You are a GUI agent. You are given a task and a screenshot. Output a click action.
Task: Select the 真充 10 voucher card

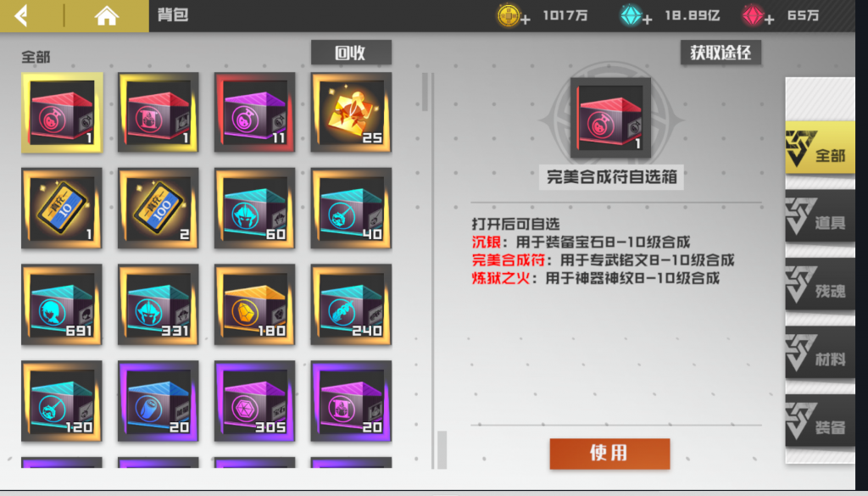point(61,208)
